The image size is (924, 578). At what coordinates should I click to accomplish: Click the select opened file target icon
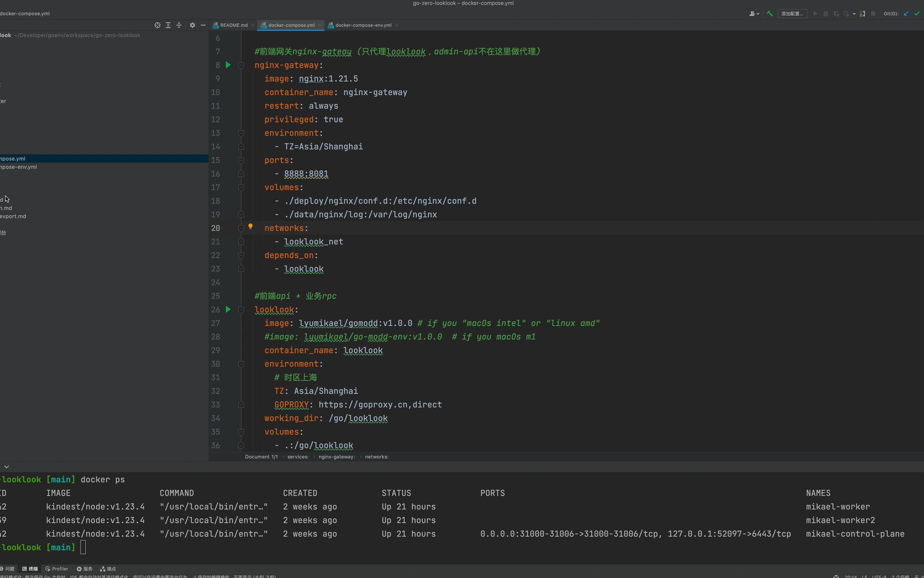(157, 25)
